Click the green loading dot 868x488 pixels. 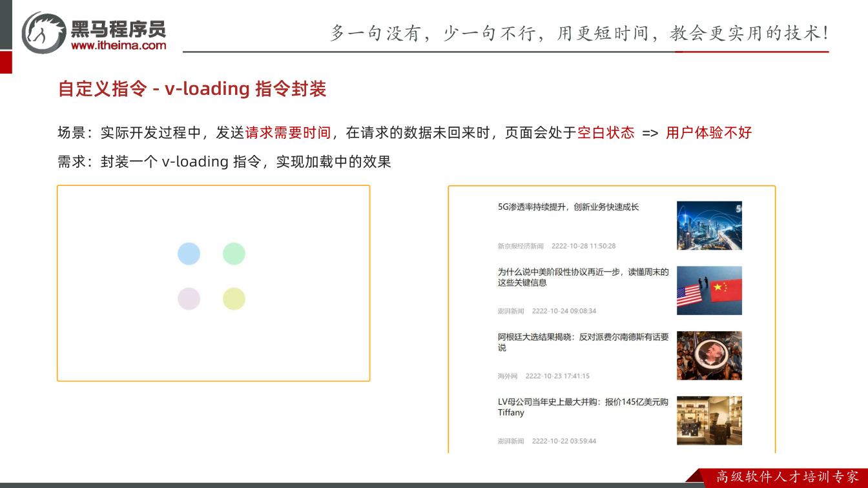pyautogui.click(x=234, y=254)
